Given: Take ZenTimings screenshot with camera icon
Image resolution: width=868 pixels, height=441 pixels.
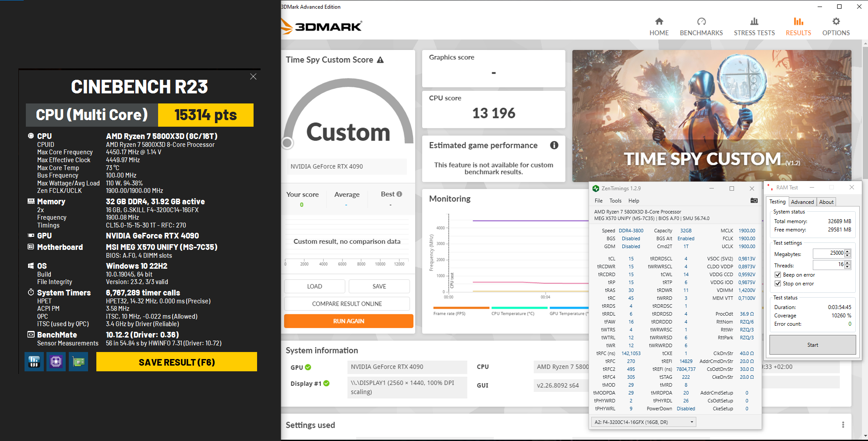Looking at the screenshot, I should pos(754,201).
